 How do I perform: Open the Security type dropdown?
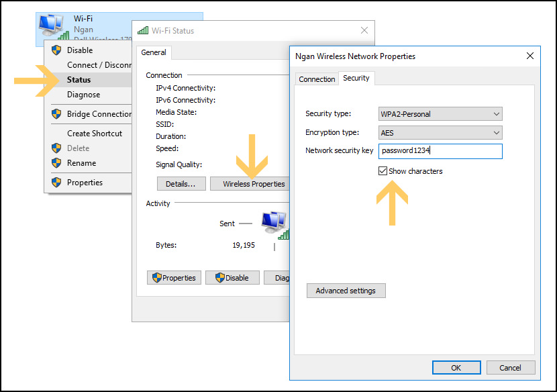[x=440, y=114]
